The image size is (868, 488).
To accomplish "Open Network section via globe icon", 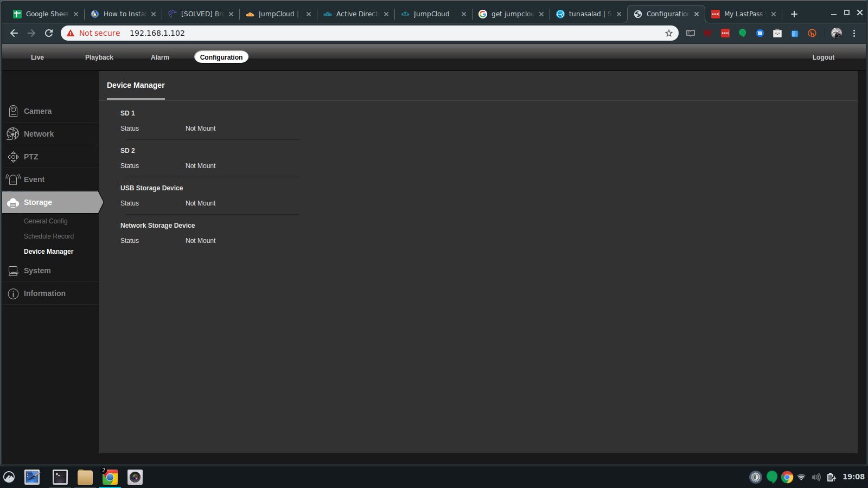I will point(13,134).
